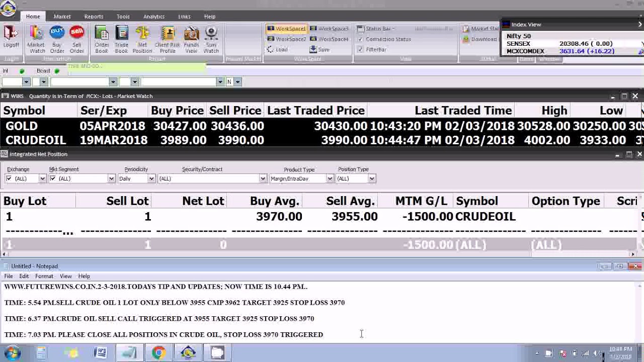644x362 pixels.
Task: Toggle the Exchange (ALL) checkbox
Action: point(9,178)
